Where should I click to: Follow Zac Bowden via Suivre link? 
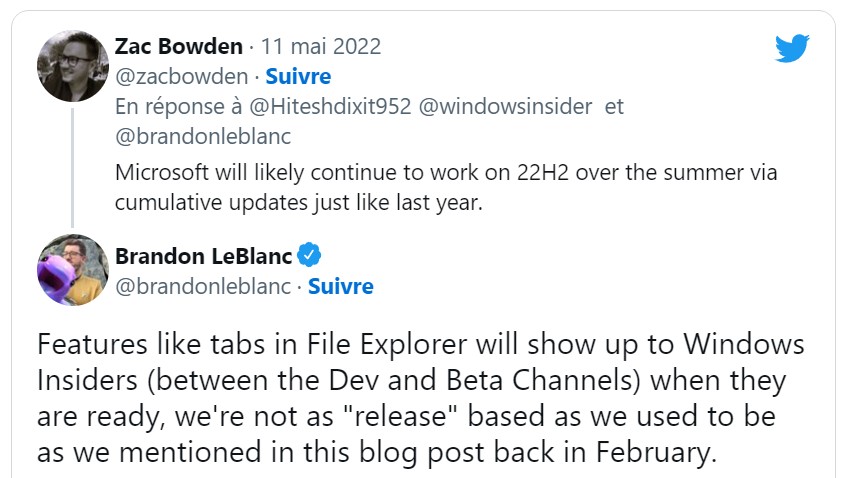point(298,76)
